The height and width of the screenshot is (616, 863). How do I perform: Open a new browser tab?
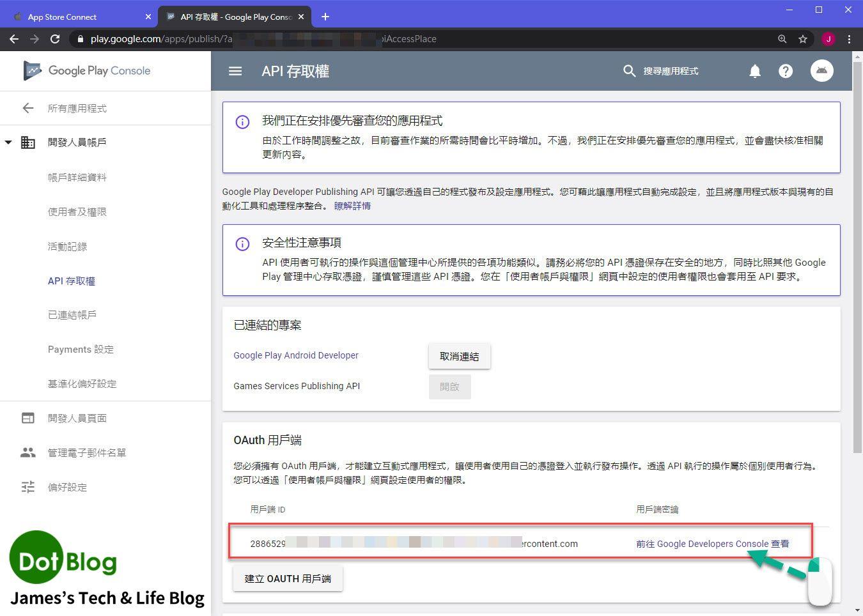tap(325, 17)
